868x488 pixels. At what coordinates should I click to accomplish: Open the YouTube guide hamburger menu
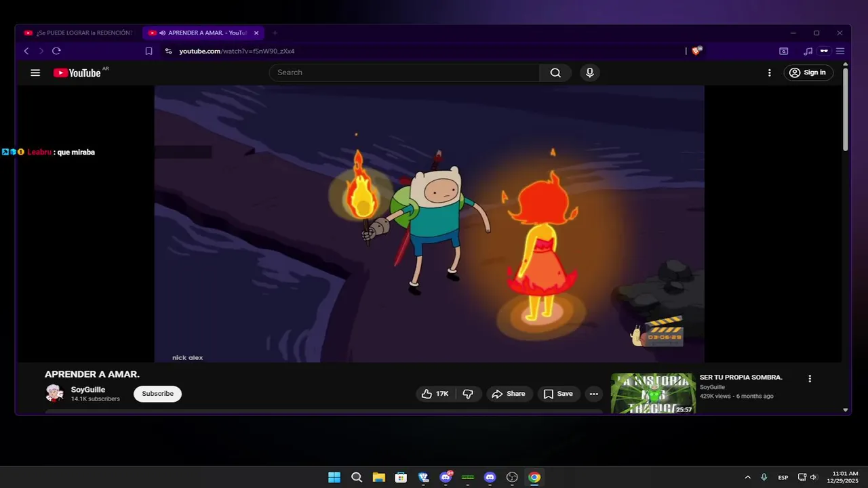[x=35, y=73]
